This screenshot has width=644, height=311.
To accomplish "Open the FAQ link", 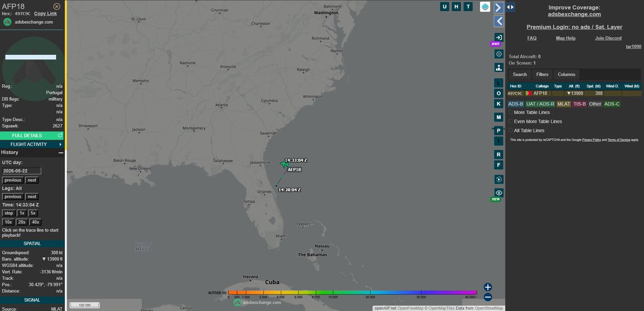I will [532, 38].
